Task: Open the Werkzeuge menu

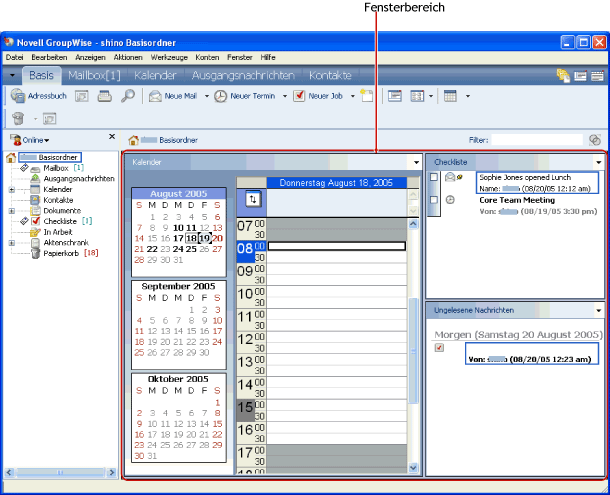Action: [169, 58]
